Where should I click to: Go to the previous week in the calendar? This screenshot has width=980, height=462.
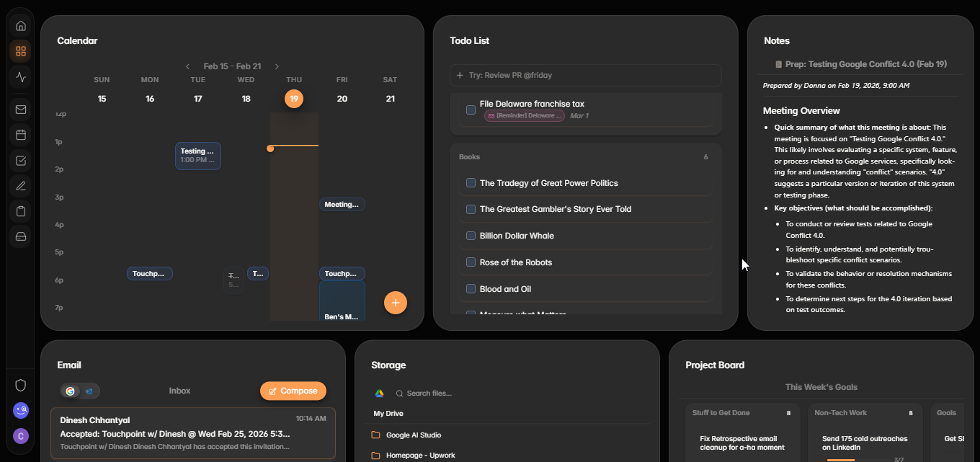(187, 65)
